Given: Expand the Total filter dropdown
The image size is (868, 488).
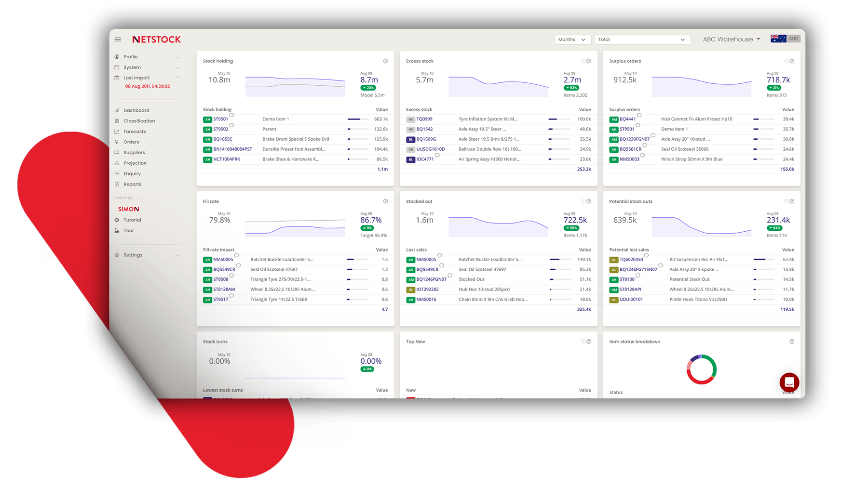Looking at the screenshot, I should [641, 39].
